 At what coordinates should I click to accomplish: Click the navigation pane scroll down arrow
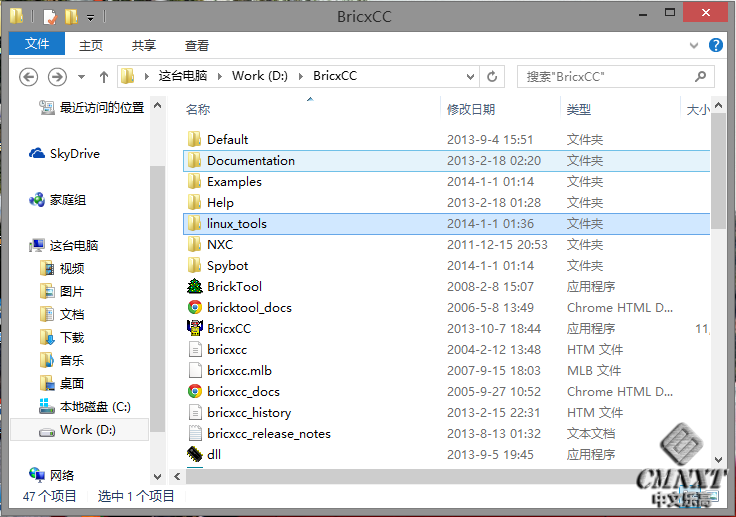(158, 477)
